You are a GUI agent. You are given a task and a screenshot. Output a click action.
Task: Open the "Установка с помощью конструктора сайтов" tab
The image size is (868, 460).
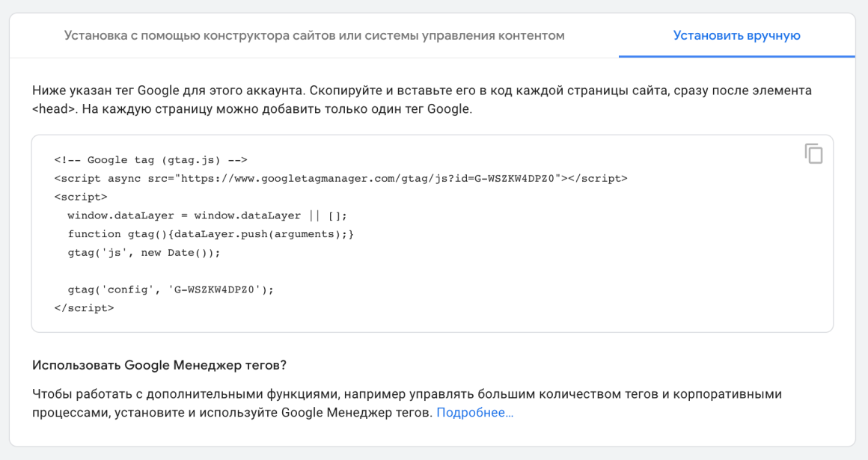(x=314, y=36)
